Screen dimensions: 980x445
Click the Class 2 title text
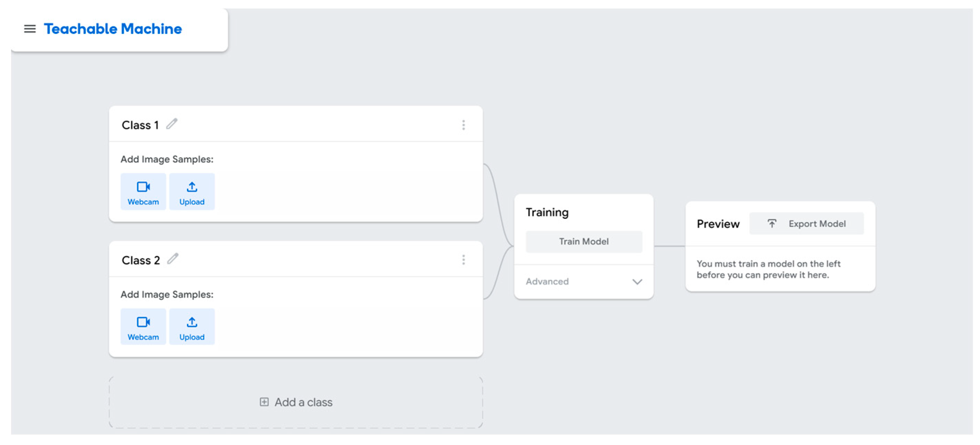(x=141, y=260)
